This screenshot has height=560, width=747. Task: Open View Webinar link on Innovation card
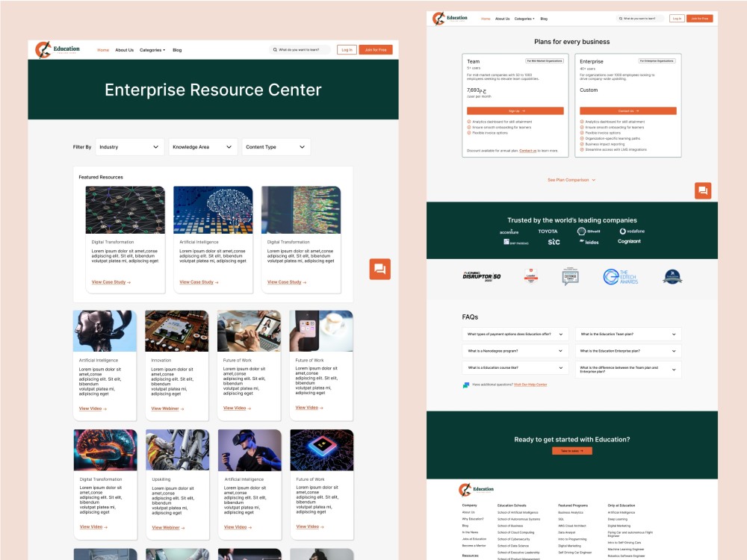[x=167, y=408]
